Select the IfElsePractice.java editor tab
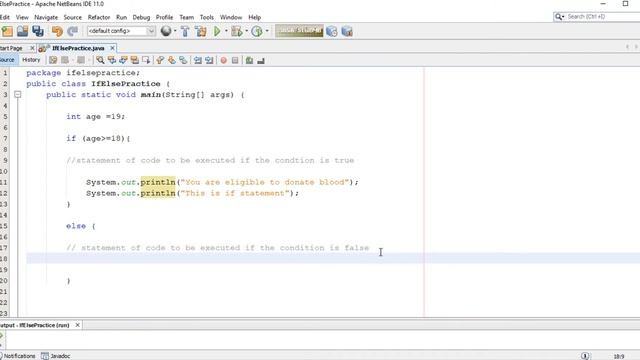Screen dimensions: 640x360 [x=78, y=48]
